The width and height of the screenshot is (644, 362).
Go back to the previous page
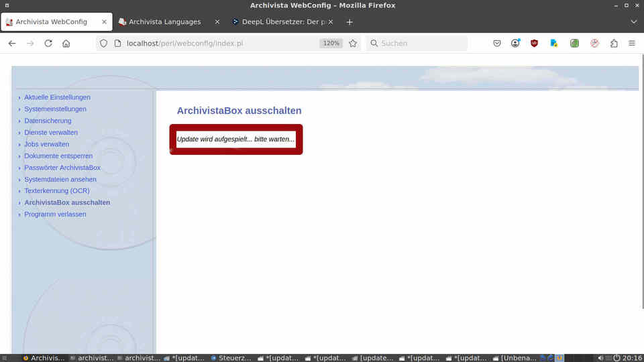click(x=12, y=43)
